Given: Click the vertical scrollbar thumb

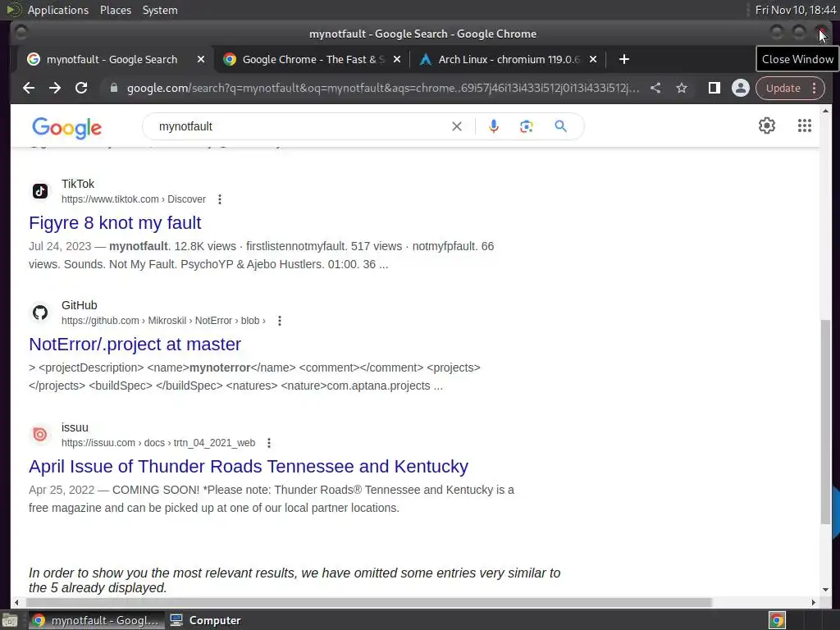Looking at the screenshot, I should tap(825, 422).
